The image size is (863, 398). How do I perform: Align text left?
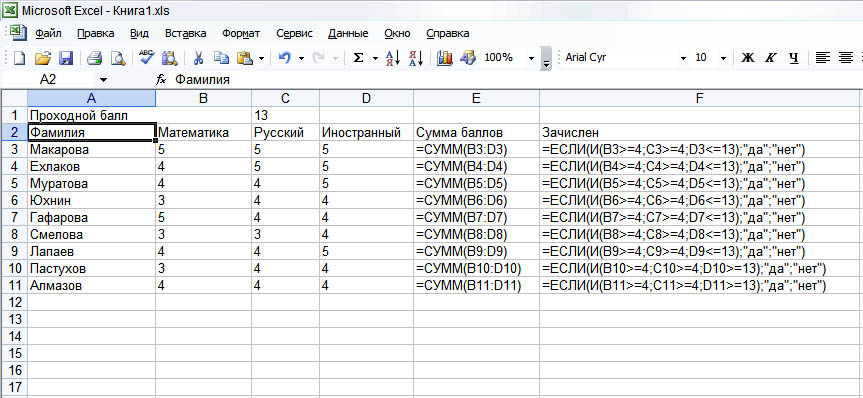point(822,58)
